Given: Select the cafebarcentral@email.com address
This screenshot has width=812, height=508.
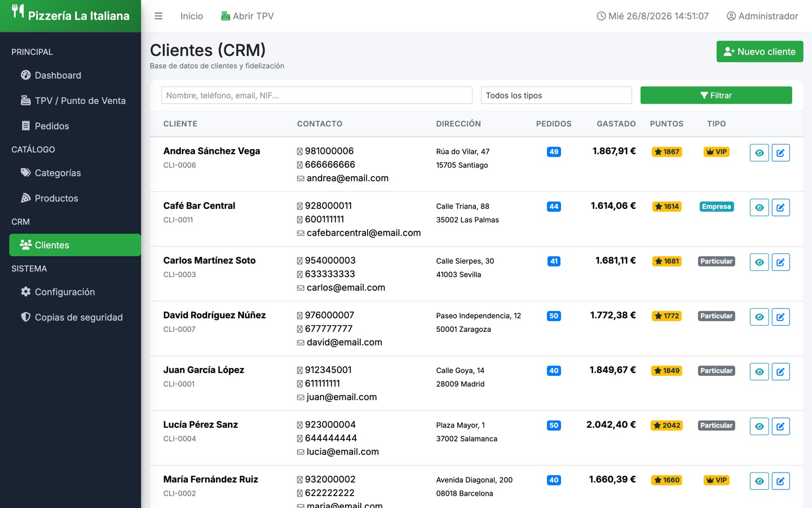Looking at the screenshot, I should click(x=364, y=233).
